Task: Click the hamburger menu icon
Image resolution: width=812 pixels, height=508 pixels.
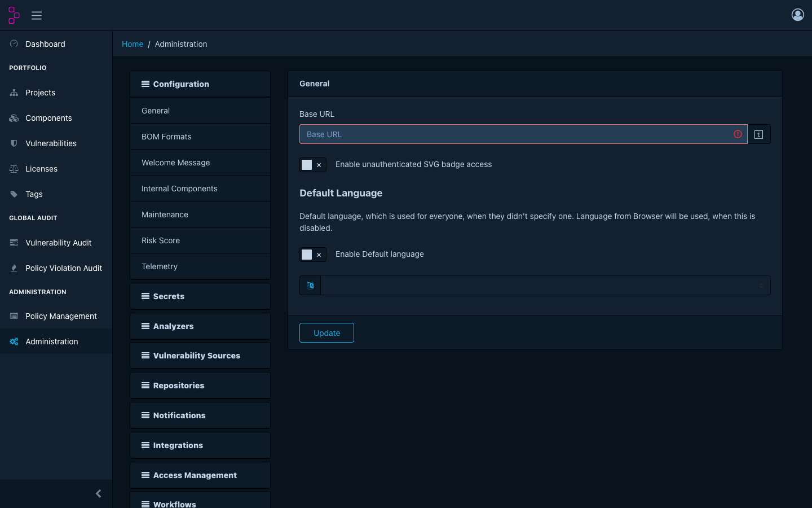Action: (x=37, y=15)
